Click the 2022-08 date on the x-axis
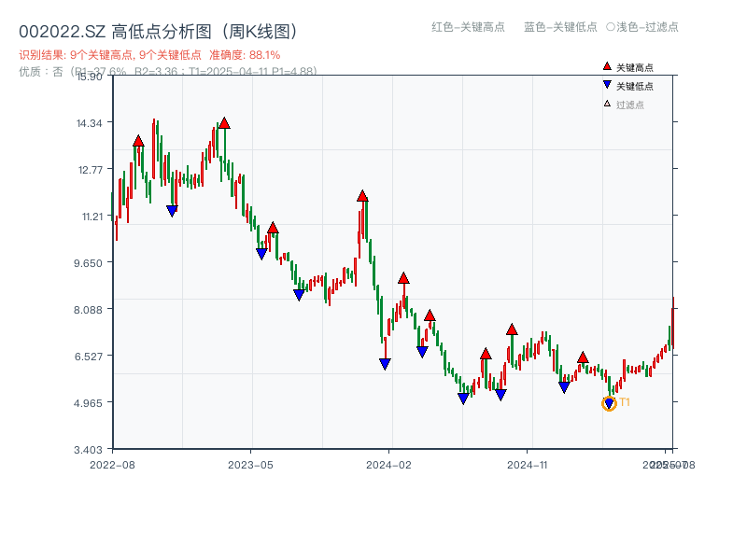Image resolution: width=747 pixels, height=560 pixels. [112, 464]
